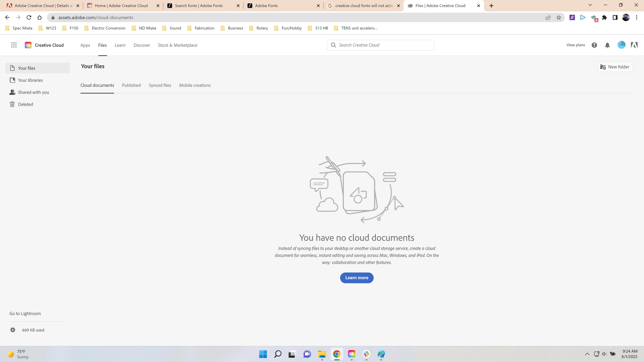Click the storage settings gear icon

13,330
